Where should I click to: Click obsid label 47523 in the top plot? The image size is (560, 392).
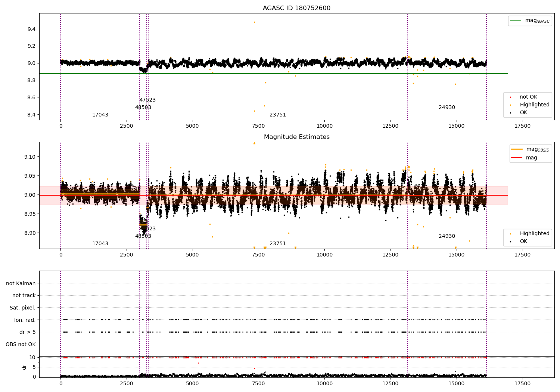click(x=147, y=100)
